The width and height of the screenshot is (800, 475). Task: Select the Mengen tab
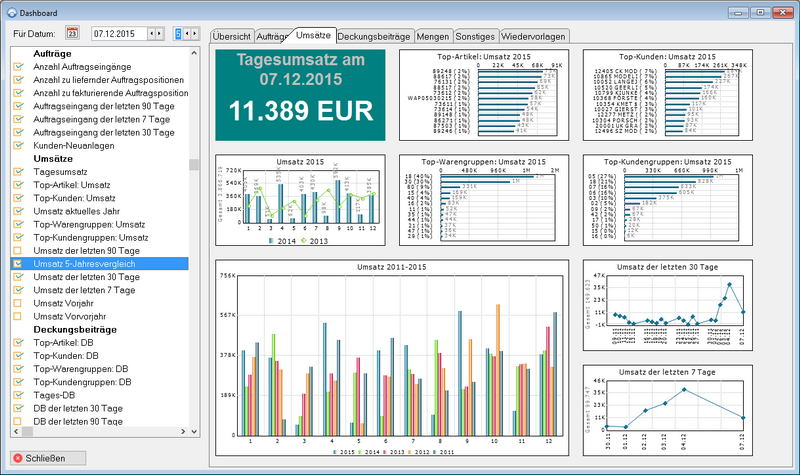point(434,35)
